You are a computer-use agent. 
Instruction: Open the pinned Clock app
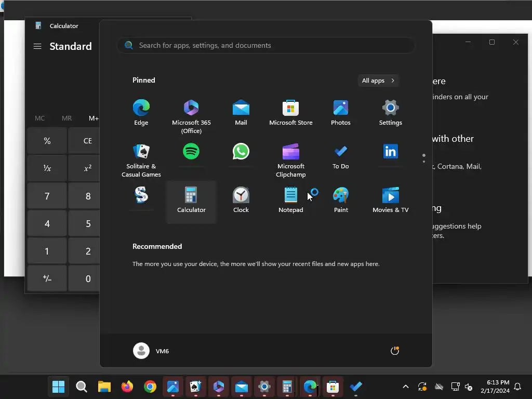click(241, 200)
